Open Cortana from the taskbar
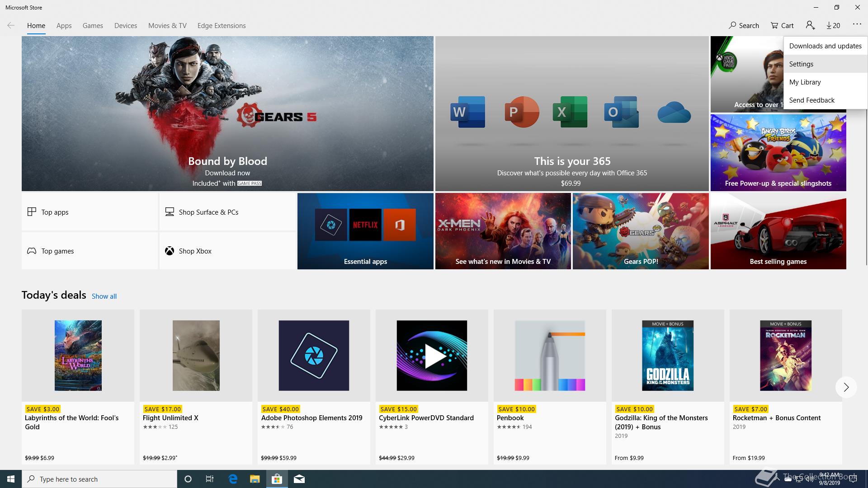Viewport: 868px width, 488px height. pyautogui.click(x=188, y=479)
